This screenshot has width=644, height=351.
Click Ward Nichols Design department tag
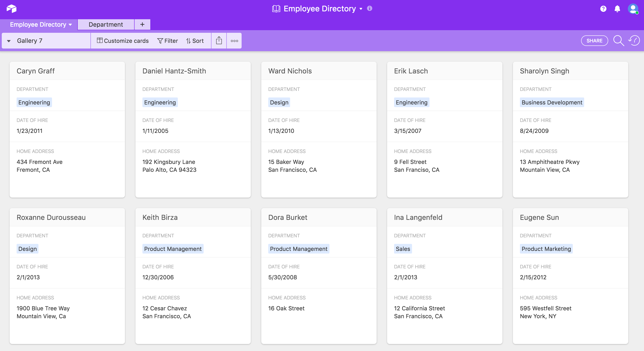[279, 102]
